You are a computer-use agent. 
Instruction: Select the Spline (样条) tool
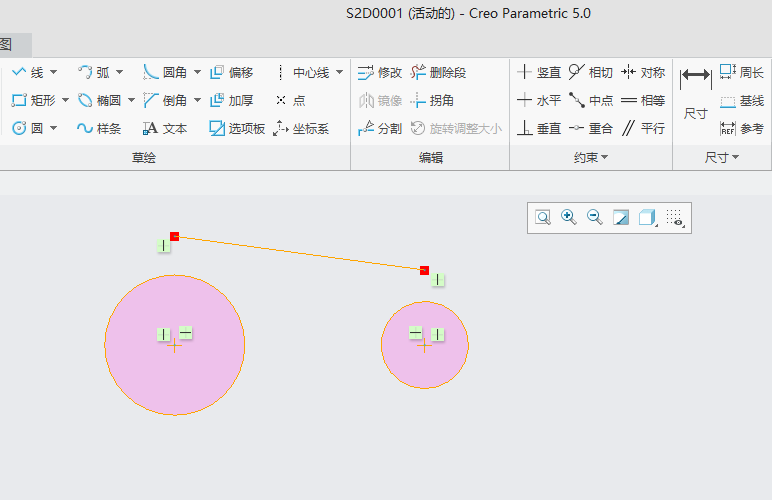pos(99,128)
